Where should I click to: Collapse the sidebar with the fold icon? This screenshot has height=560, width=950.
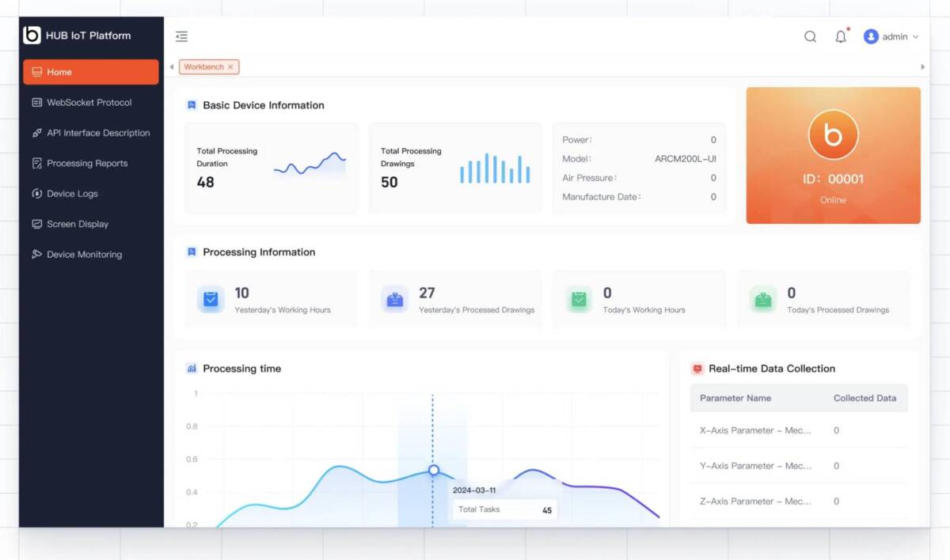click(182, 36)
